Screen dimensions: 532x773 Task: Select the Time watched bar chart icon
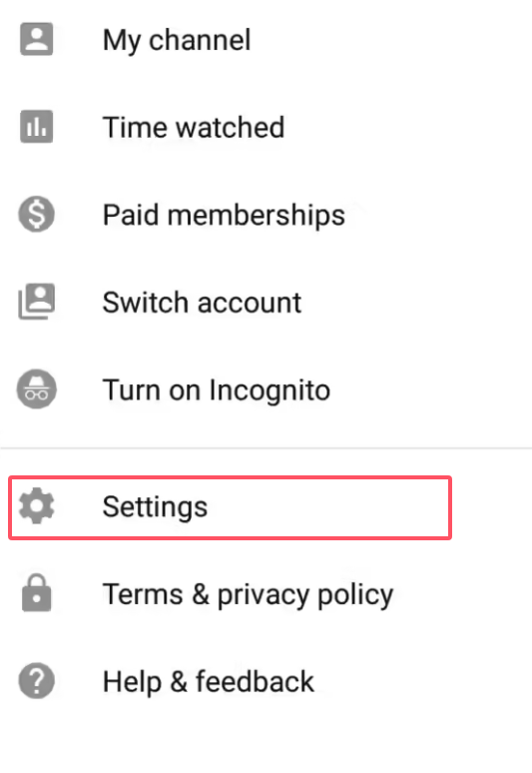pos(37,127)
